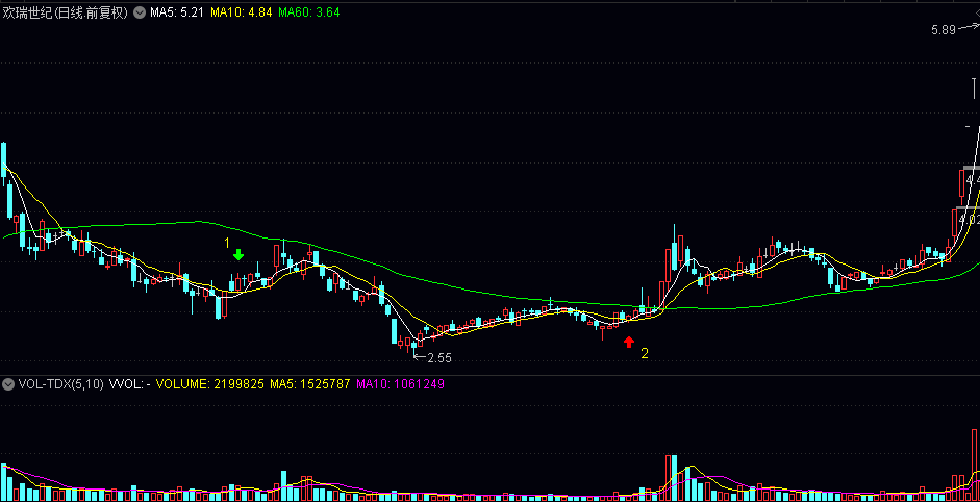Select the tallest red volume bar at right
980x502 pixels.
click(x=974, y=465)
